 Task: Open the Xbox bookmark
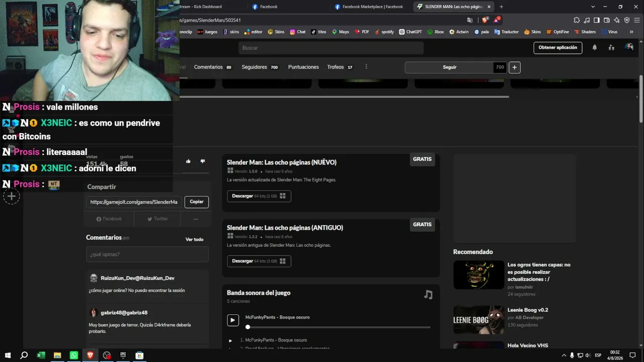click(x=436, y=32)
